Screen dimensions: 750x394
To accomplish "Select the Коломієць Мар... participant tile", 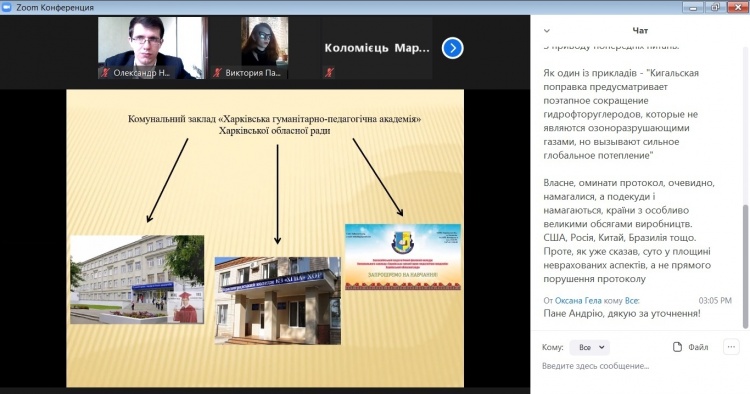I will click(377, 48).
